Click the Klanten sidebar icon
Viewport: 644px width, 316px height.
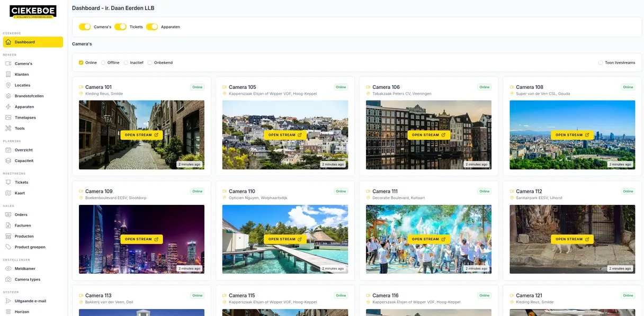coord(8,74)
